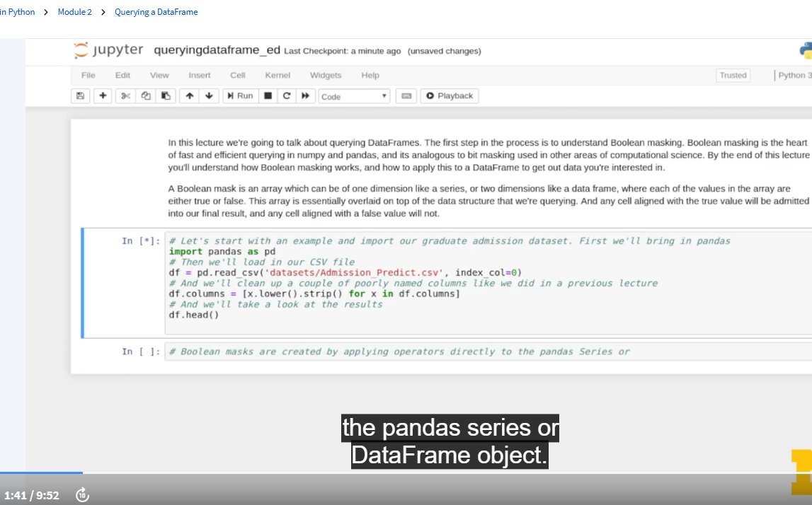812x505 pixels.
Task: Click the Python 3 kernel indicator
Action: click(795, 75)
